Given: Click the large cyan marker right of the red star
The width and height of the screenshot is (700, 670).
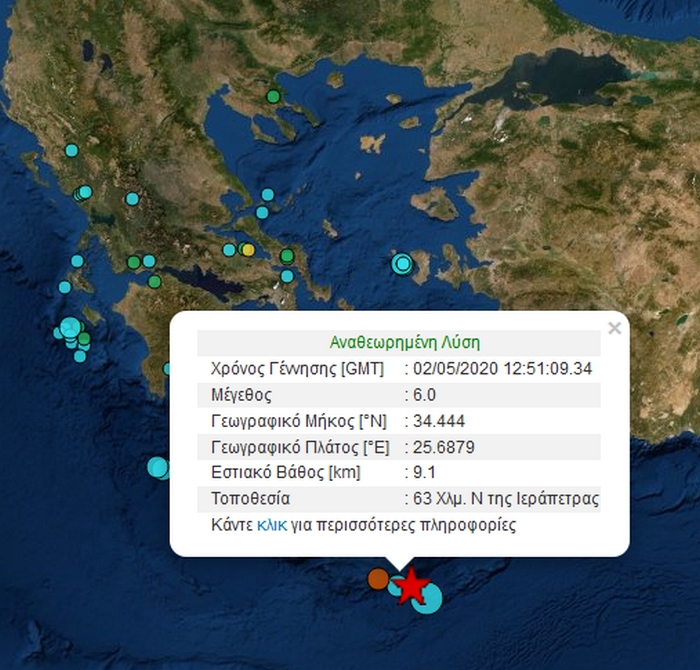Looking at the screenshot, I should pyautogui.click(x=428, y=598).
